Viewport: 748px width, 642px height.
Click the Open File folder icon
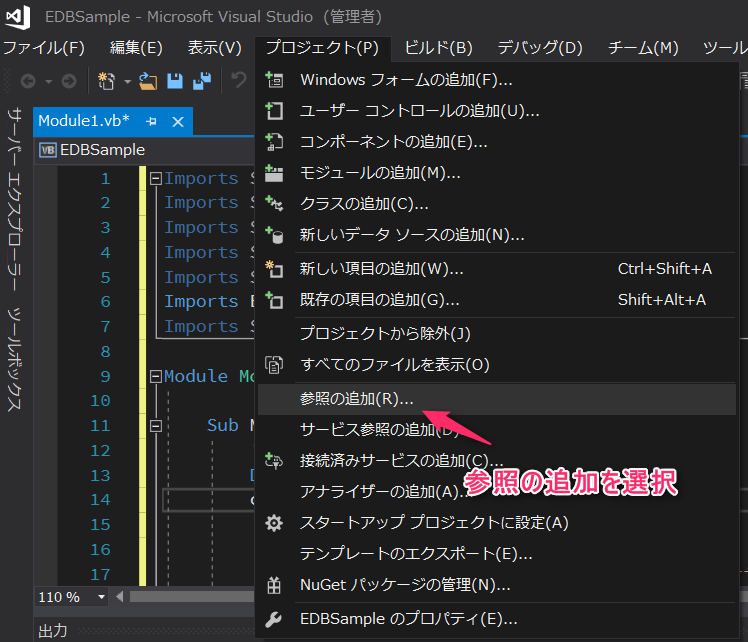pos(149,81)
